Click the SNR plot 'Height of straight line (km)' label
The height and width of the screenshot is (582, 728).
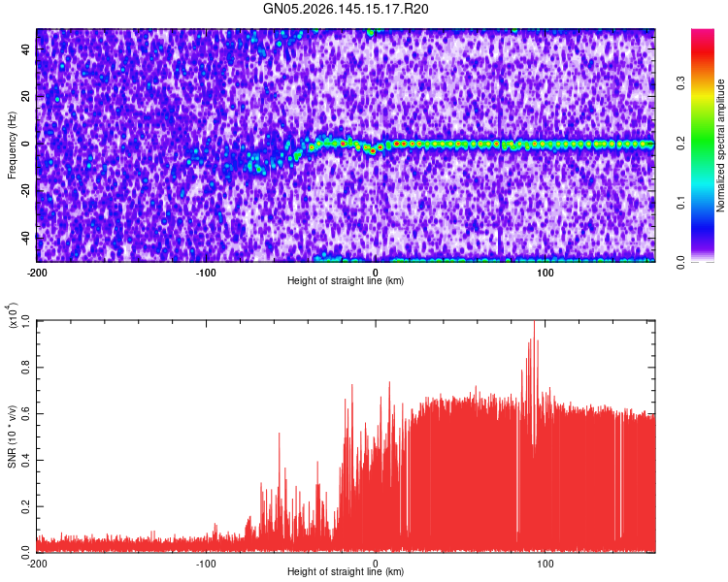pyautogui.click(x=346, y=571)
